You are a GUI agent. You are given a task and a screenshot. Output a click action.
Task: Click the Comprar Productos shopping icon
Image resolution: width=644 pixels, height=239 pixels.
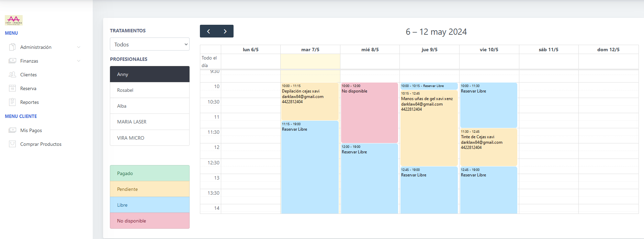pos(12,144)
